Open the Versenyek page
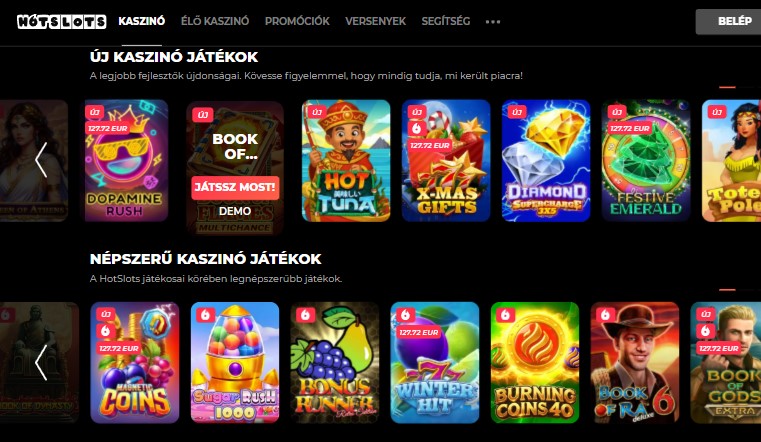761x442 pixels. (376, 21)
